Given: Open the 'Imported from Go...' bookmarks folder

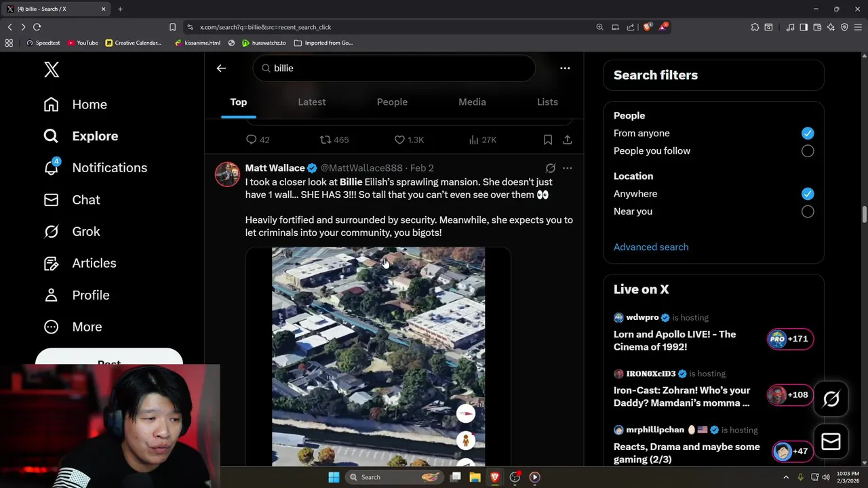Looking at the screenshot, I should pos(323,43).
